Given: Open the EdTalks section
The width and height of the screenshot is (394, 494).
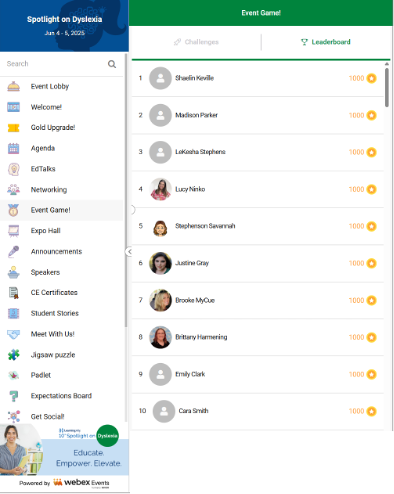Looking at the screenshot, I should [x=62, y=169].
